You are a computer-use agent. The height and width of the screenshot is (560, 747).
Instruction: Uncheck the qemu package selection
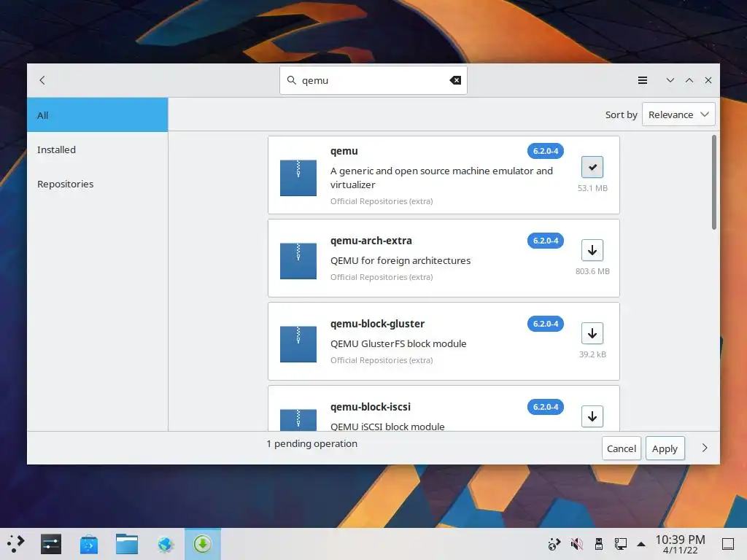click(x=592, y=167)
